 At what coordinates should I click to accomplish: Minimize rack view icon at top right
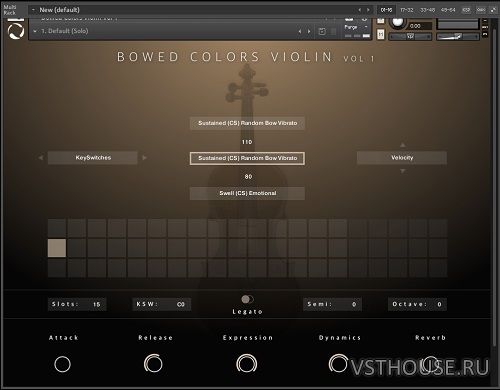coord(493,10)
